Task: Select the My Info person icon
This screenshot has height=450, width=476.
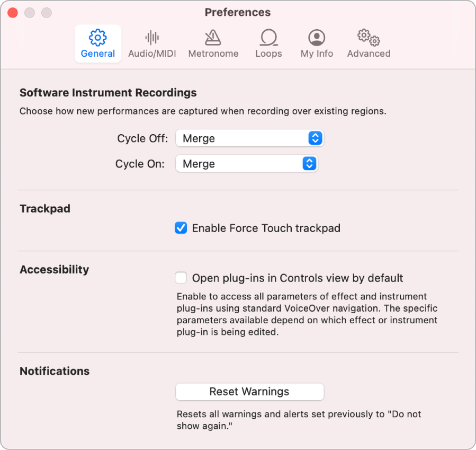Action: [317, 38]
